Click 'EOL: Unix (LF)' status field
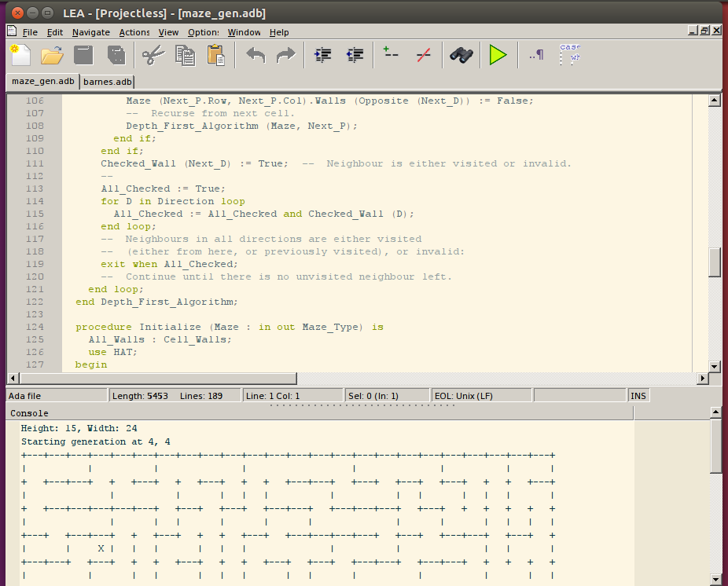The height and width of the screenshot is (586, 728). coord(481,396)
